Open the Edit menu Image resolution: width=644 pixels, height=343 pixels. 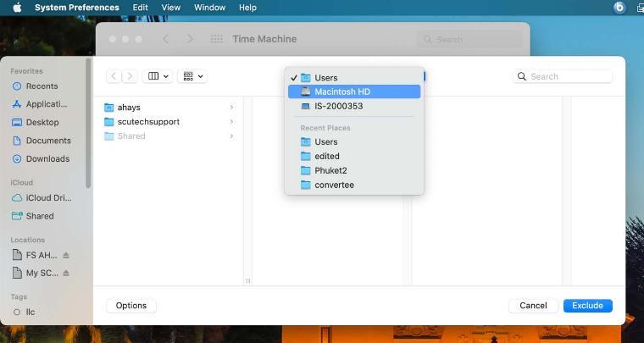coord(140,8)
